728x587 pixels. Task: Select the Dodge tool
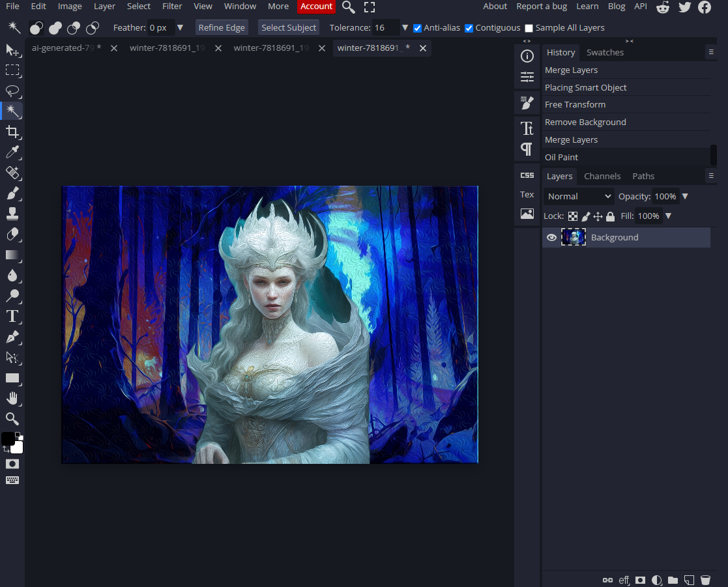pos(12,296)
